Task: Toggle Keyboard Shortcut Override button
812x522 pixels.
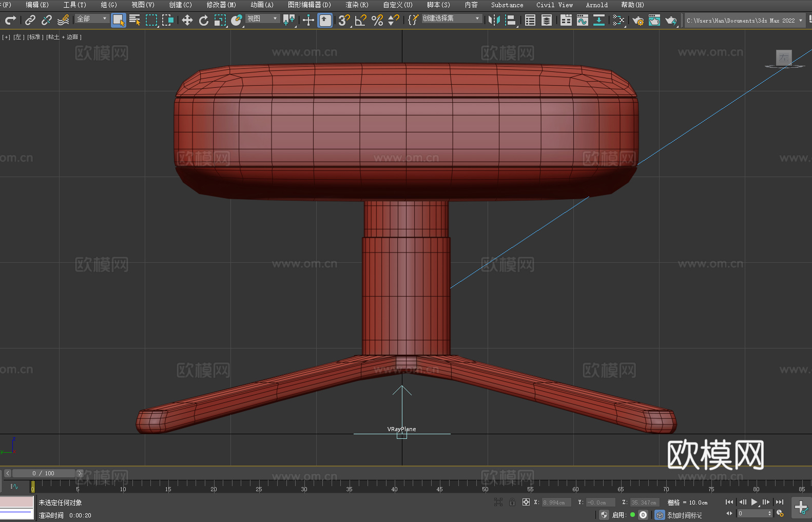Action: pyautogui.click(x=325, y=20)
